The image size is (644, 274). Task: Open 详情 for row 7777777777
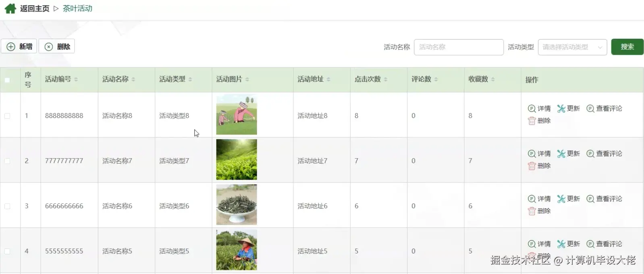[x=539, y=154]
